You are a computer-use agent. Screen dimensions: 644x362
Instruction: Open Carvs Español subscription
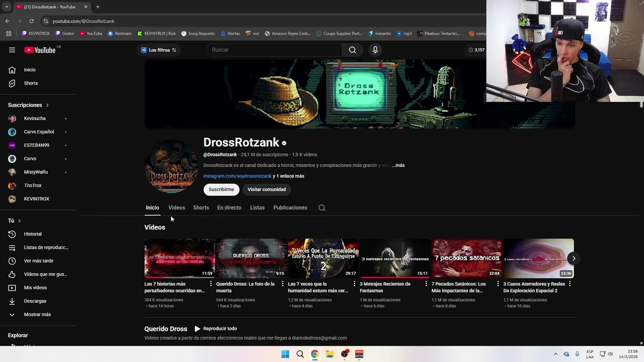click(38, 132)
